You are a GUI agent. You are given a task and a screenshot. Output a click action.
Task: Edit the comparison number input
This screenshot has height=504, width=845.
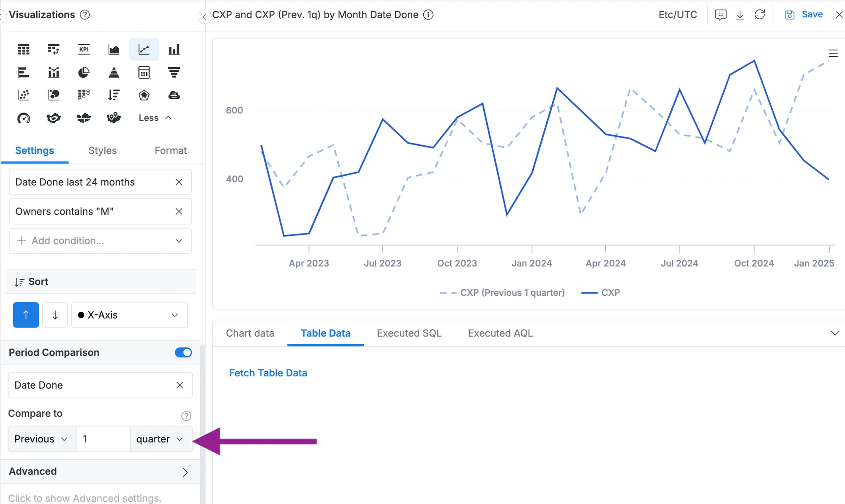(103, 439)
